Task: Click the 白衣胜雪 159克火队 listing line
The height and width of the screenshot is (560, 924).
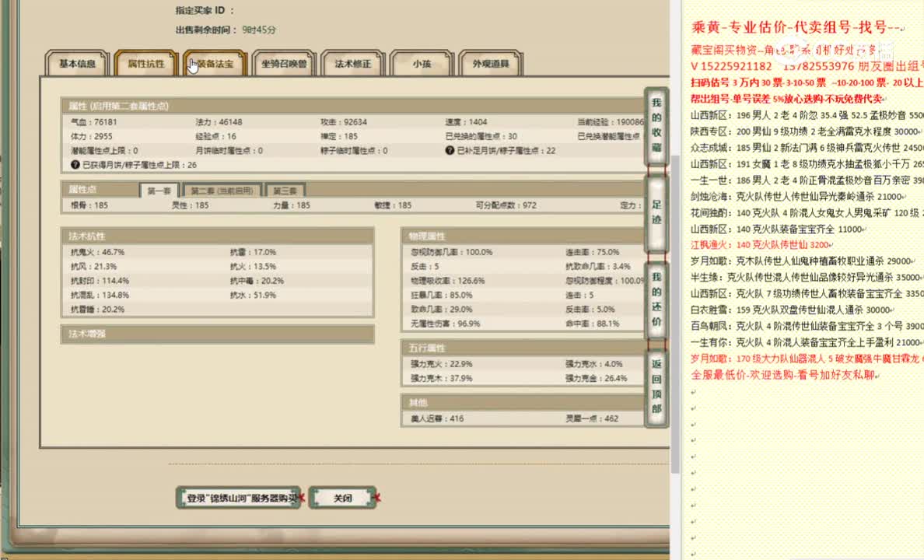Action: click(791, 310)
